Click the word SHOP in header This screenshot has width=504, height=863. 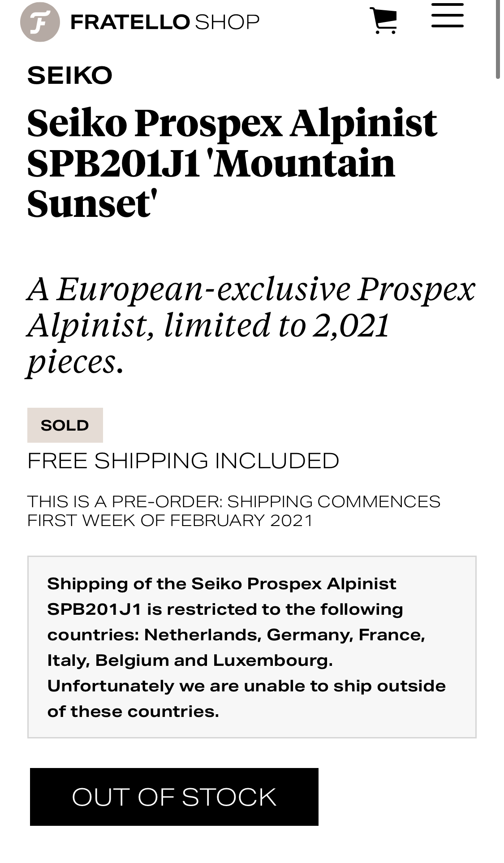pos(227,22)
